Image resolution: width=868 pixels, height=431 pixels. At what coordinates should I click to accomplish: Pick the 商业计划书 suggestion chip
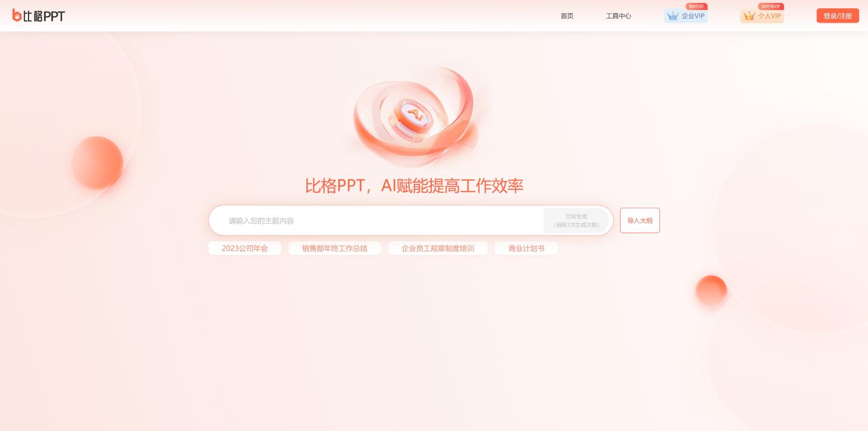coord(527,248)
